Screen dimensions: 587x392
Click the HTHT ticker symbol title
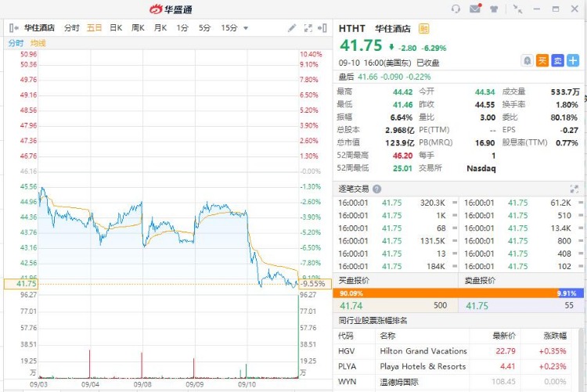[x=351, y=28]
